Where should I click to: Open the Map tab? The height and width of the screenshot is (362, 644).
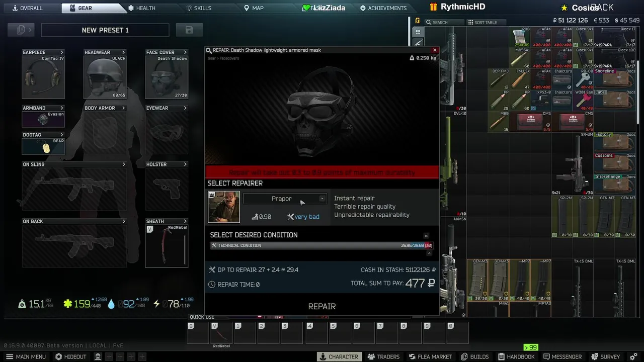click(254, 8)
